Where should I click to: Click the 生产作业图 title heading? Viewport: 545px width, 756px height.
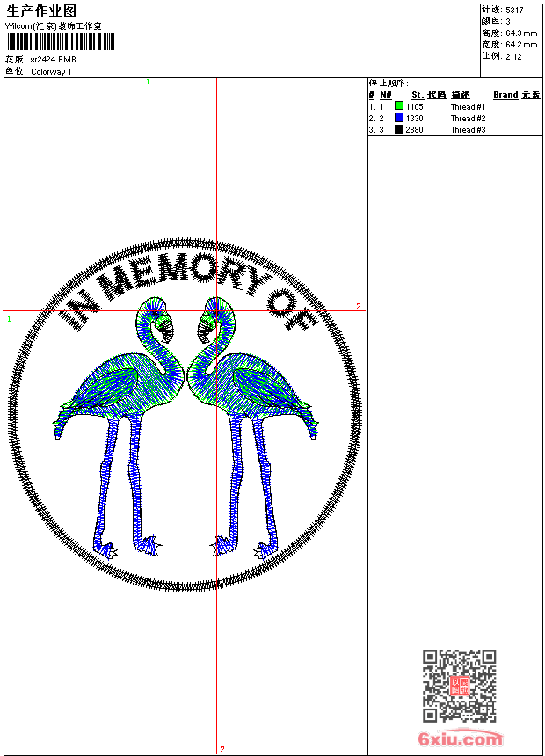point(40,11)
